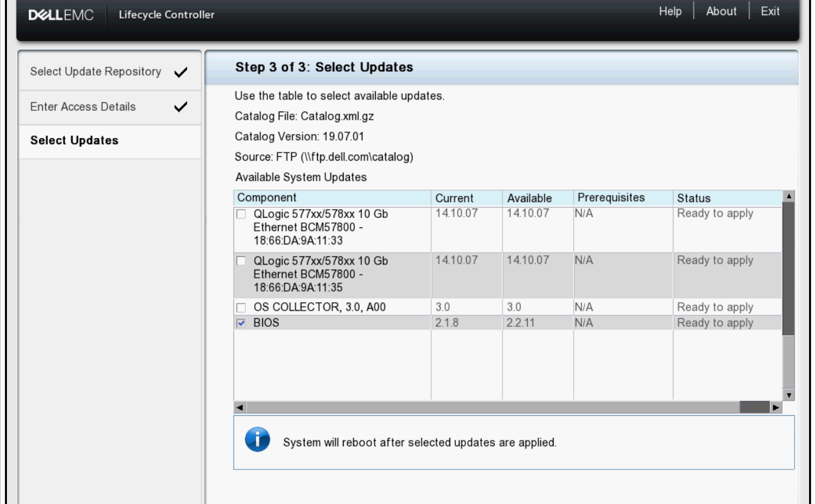The width and height of the screenshot is (816, 504).
Task: Click the Lifecycle Controller title text
Action: 166,14
